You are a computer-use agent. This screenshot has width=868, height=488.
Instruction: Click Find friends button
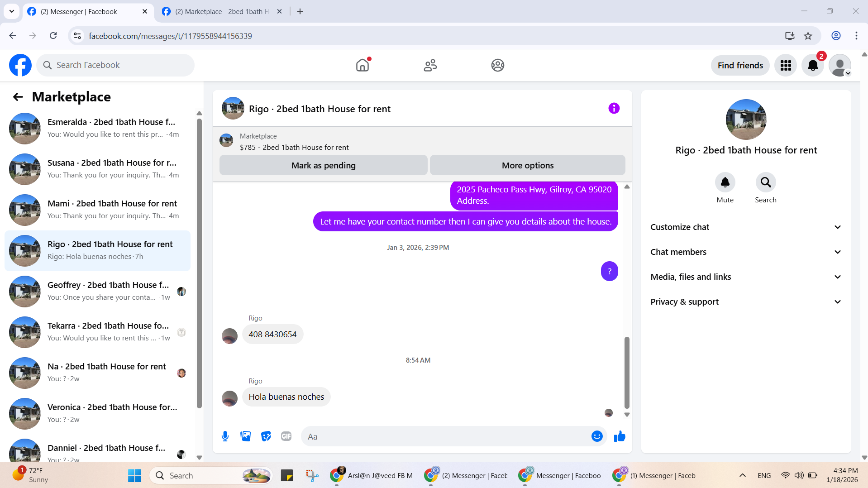click(x=740, y=65)
